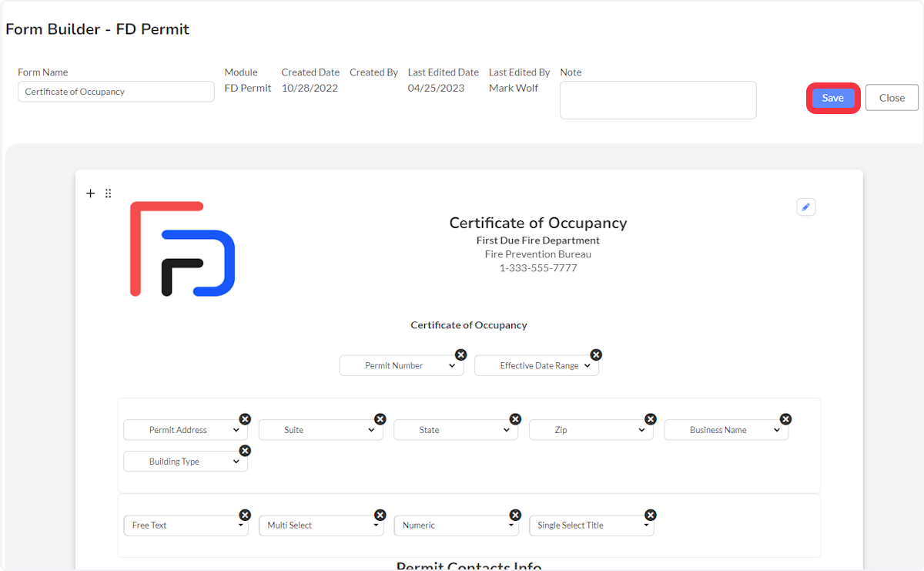Screen dimensions: 924x571
Task: Open the Multi Select dropdown
Action: click(x=320, y=526)
